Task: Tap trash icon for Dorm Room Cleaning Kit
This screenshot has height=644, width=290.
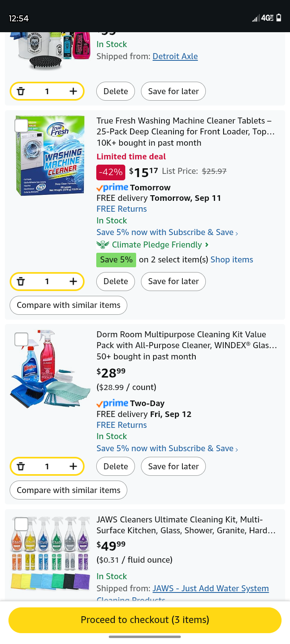Action: tap(21, 466)
